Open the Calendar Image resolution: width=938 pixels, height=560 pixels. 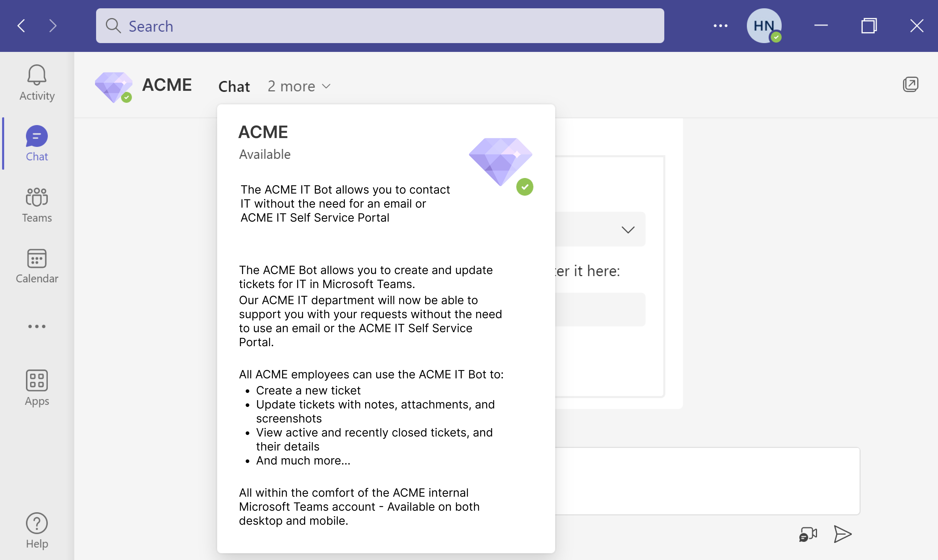click(37, 266)
